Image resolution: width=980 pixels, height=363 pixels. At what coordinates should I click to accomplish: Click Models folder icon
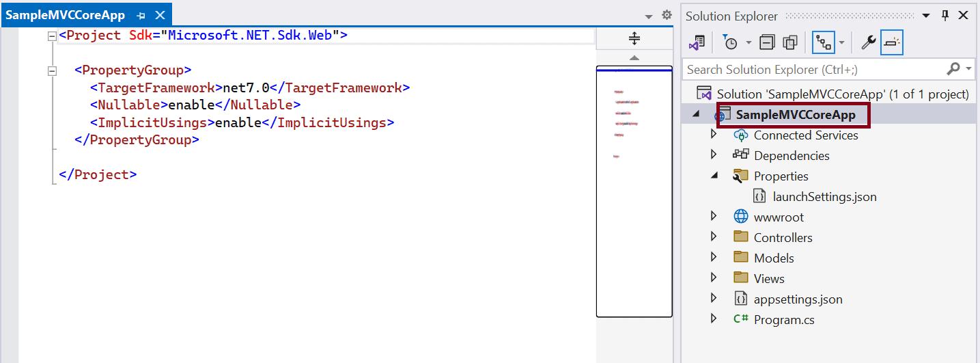[x=740, y=257]
